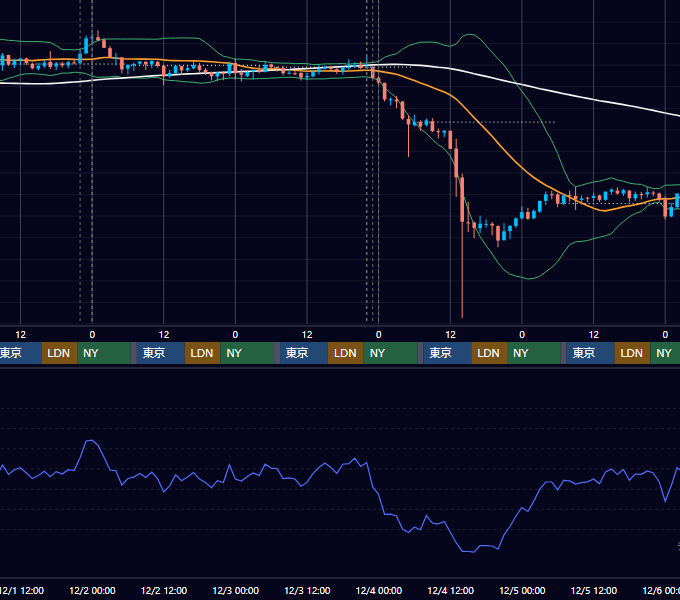Select the 東京 session block for 12/4
Viewport: 680px width, 600px height.
click(448, 353)
